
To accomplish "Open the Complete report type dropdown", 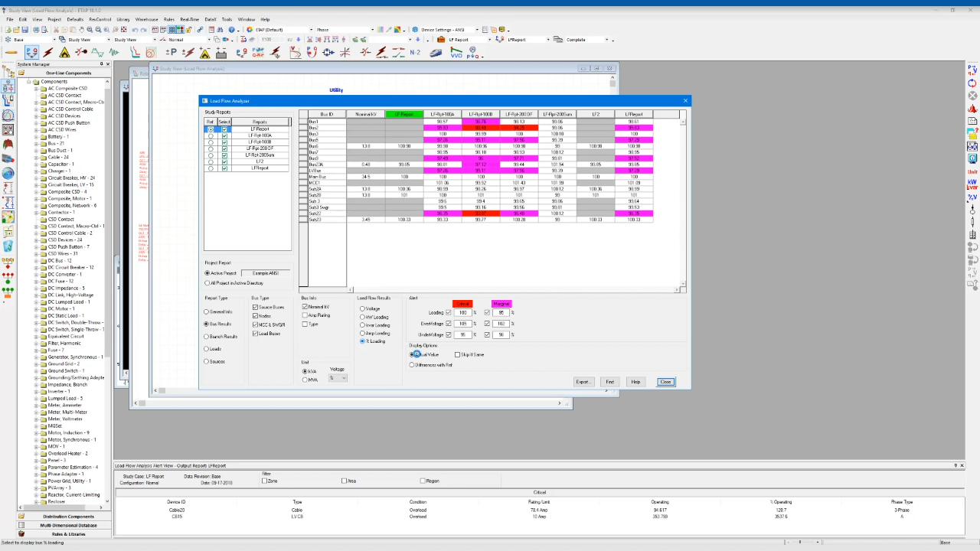I will pyautogui.click(x=606, y=40).
